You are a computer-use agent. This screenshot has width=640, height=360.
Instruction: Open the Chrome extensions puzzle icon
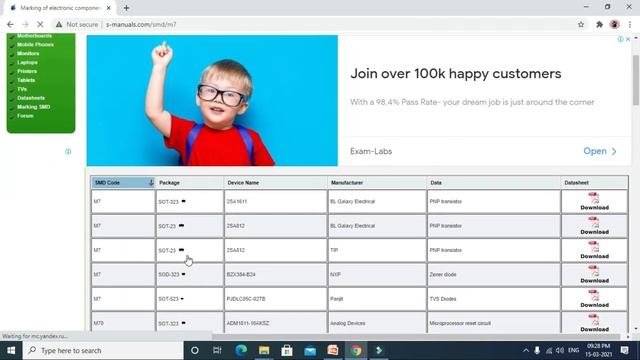coord(599,24)
